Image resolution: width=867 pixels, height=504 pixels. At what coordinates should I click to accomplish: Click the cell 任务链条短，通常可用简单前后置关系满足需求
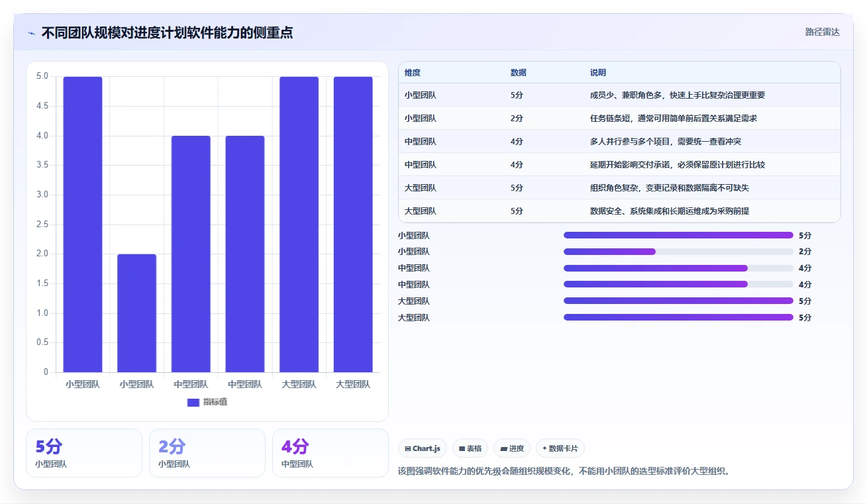pyautogui.click(x=674, y=119)
